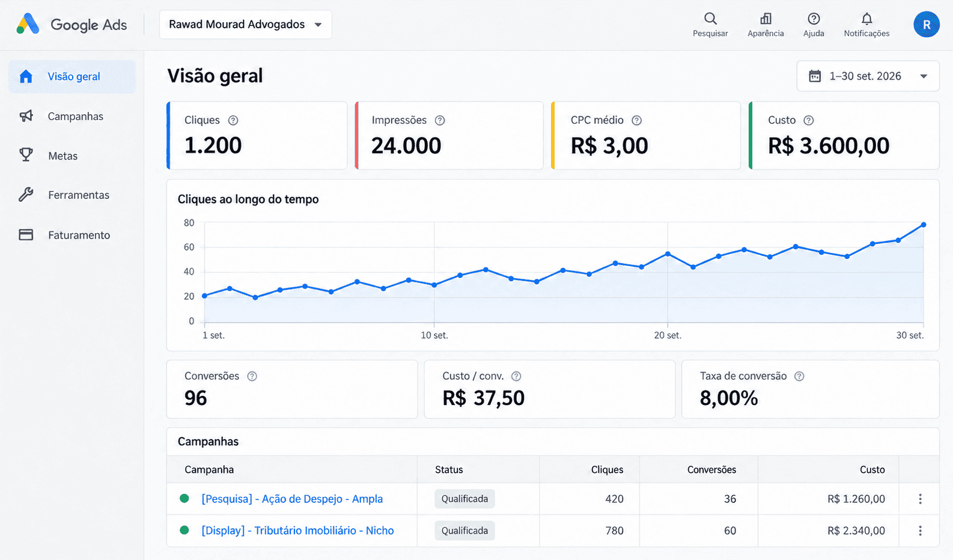Click the calendar icon in date range
Viewport: 953px width, 560px height.
pyautogui.click(x=815, y=76)
